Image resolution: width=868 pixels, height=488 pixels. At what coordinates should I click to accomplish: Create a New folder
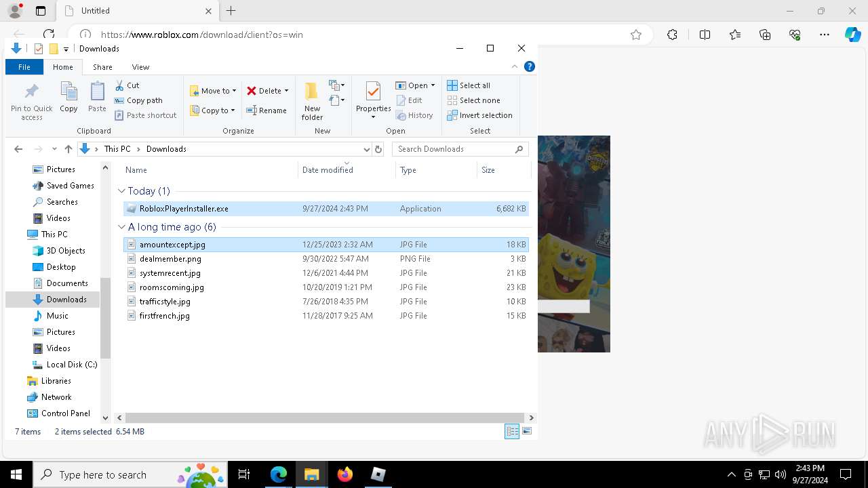[312, 102]
